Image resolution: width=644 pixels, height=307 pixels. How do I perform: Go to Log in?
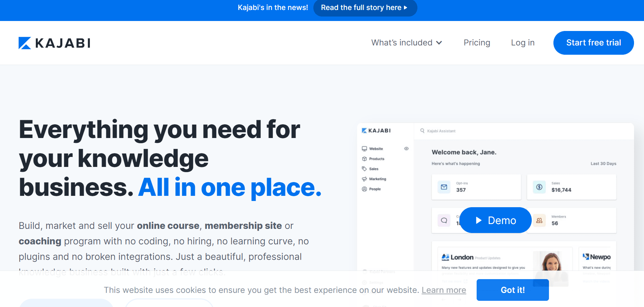(x=522, y=43)
